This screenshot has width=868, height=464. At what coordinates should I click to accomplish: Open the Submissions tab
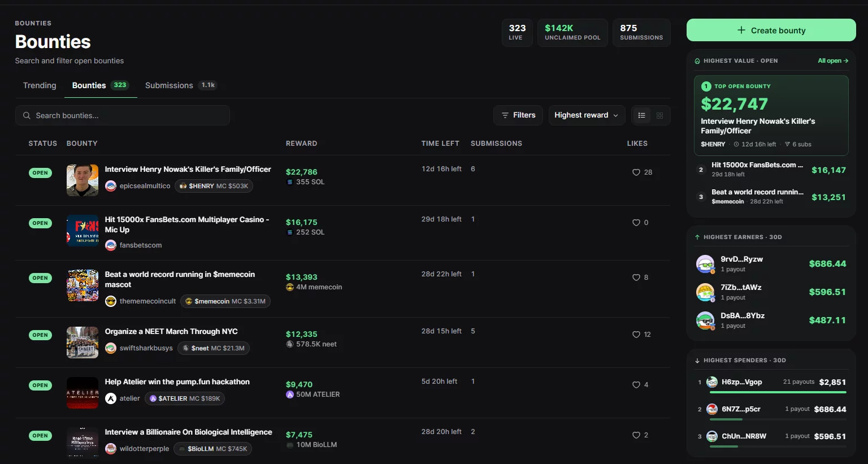[x=181, y=85]
